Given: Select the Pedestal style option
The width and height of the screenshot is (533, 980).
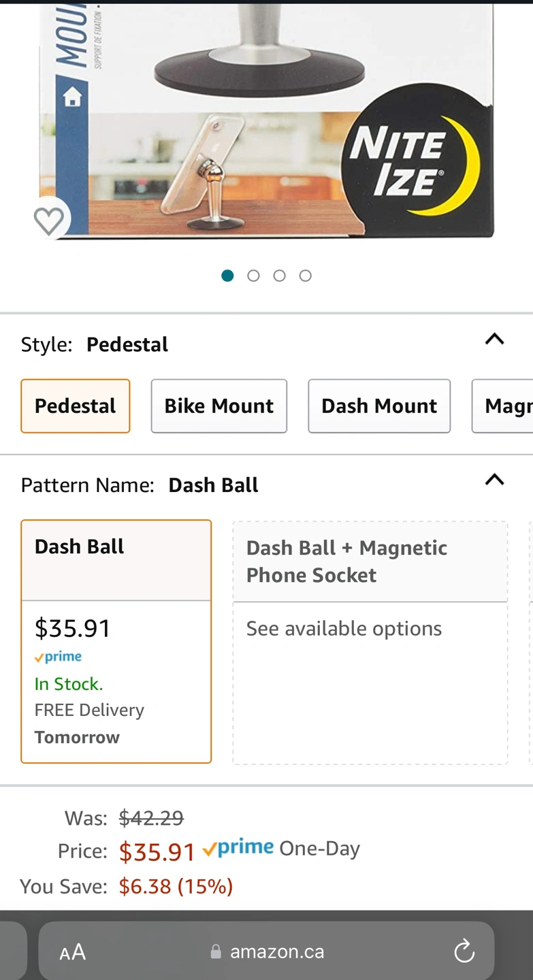Looking at the screenshot, I should pos(76,406).
